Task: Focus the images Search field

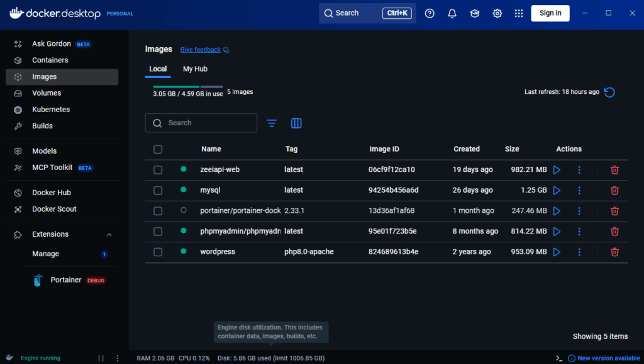Action: [201, 123]
